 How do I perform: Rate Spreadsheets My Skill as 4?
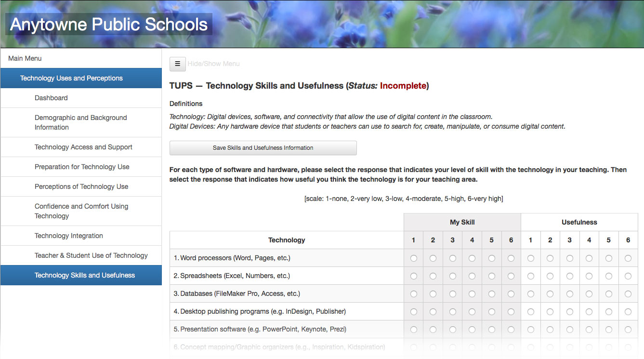(x=472, y=276)
